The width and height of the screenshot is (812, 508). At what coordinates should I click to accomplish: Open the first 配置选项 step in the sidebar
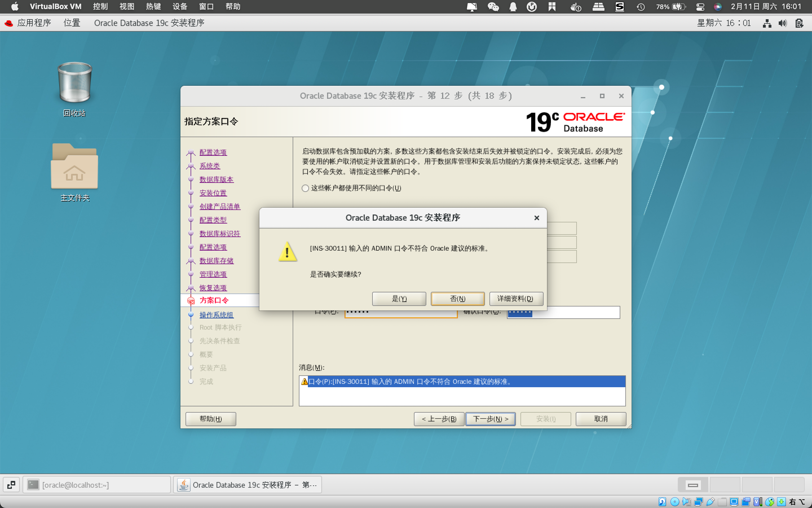coord(213,152)
